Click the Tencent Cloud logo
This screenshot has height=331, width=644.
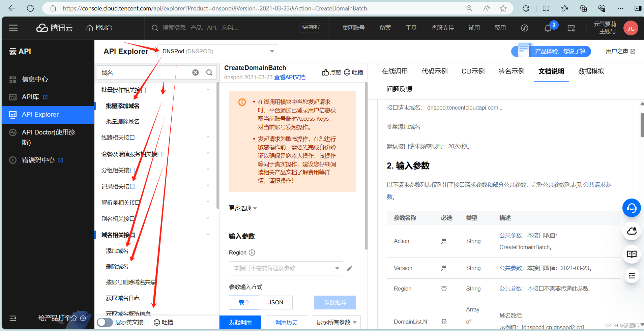[x=54, y=28]
